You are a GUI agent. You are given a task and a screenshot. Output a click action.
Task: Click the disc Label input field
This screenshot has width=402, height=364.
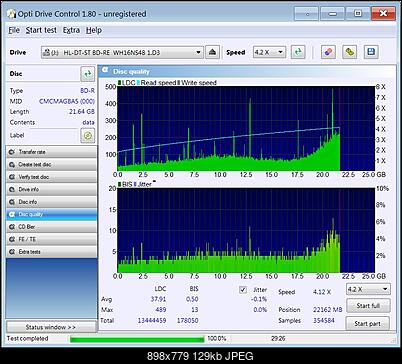coord(53,136)
